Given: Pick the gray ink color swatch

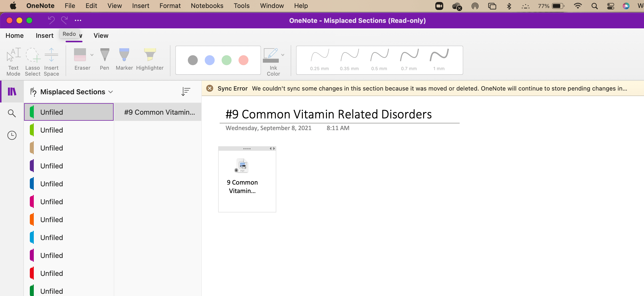Looking at the screenshot, I should (193, 60).
